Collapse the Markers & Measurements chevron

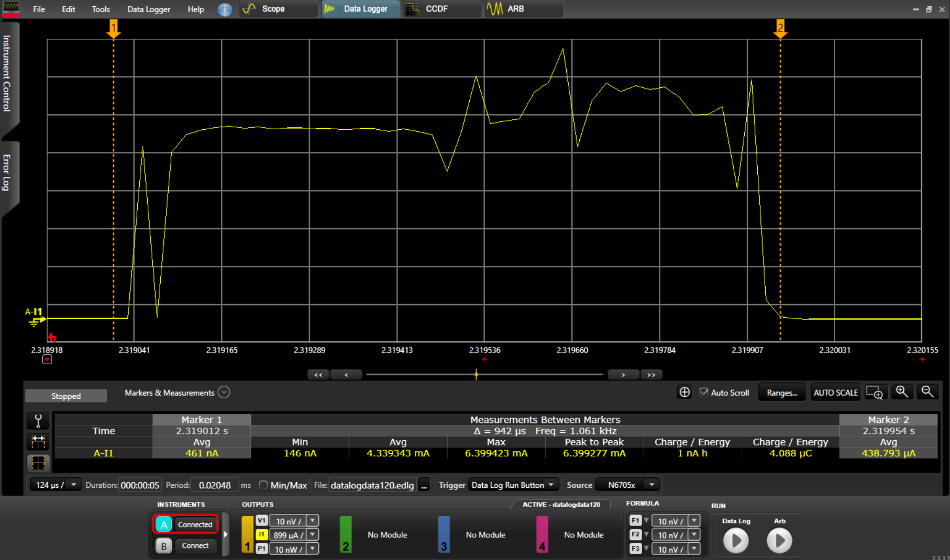tap(224, 393)
